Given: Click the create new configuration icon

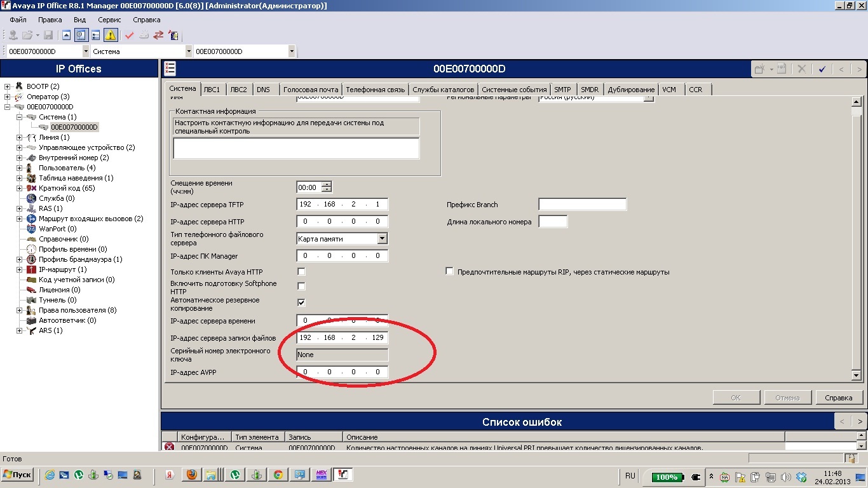Looking at the screenshot, I should [144, 35].
